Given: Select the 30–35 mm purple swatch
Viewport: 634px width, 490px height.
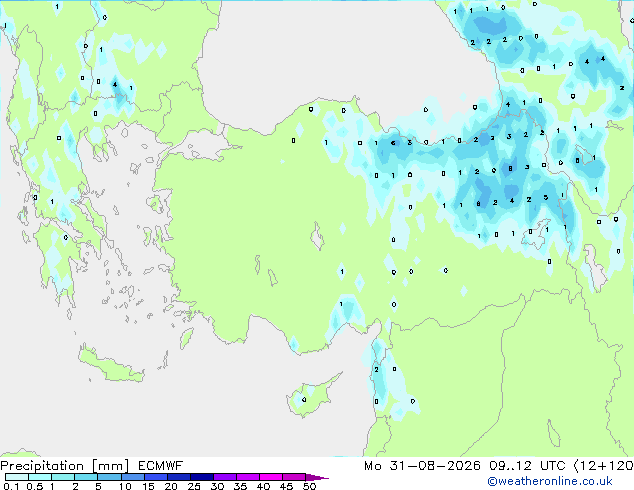Looking at the screenshot, I should (x=225, y=477).
